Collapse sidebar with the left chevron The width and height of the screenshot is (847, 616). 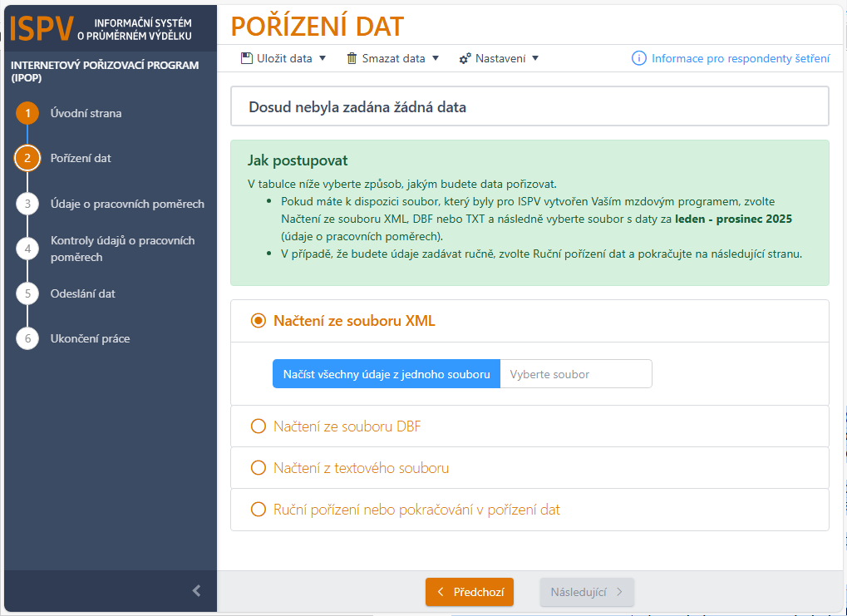196,591
